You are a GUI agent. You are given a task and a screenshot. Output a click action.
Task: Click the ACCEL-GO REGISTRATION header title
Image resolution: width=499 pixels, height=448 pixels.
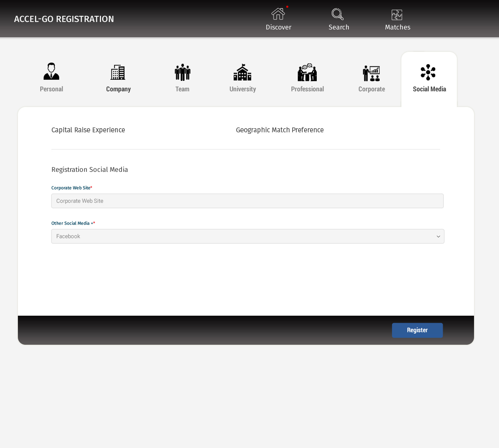coord(64,19)
